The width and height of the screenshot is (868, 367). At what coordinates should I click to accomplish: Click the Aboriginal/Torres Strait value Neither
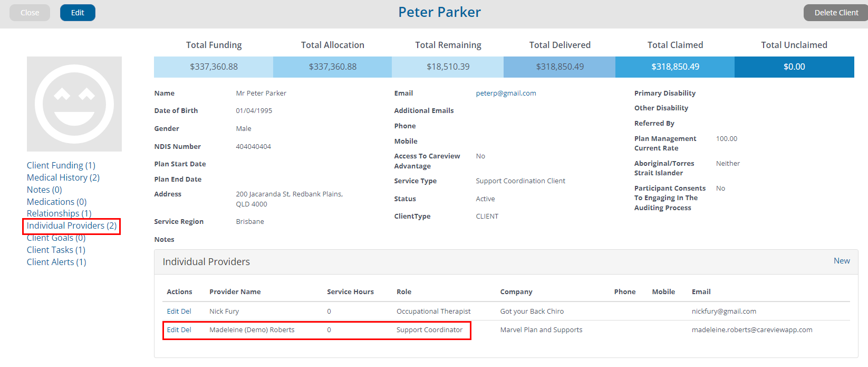728,163
